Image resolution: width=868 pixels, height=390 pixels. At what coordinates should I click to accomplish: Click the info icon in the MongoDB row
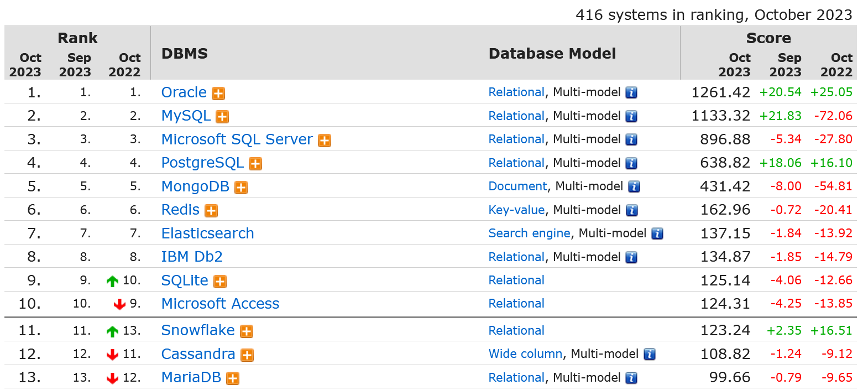634,186
